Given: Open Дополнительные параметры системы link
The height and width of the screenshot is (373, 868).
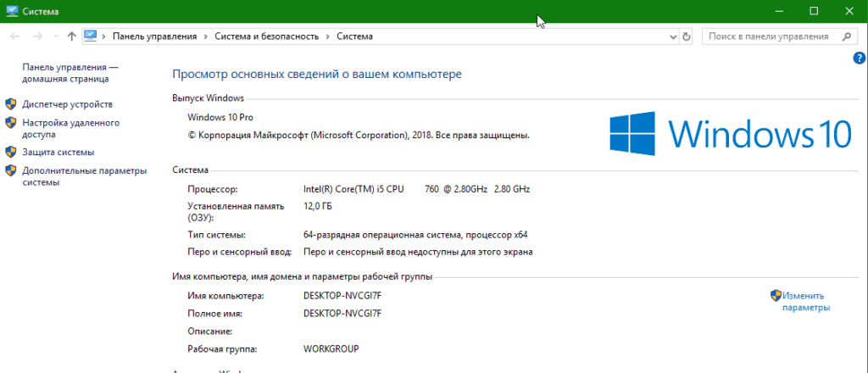Looking at the screenshot, I should pos(85,176).
